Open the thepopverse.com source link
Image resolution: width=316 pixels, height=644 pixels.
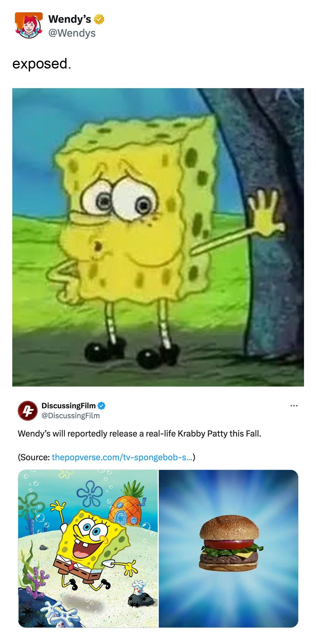[122, 457]
